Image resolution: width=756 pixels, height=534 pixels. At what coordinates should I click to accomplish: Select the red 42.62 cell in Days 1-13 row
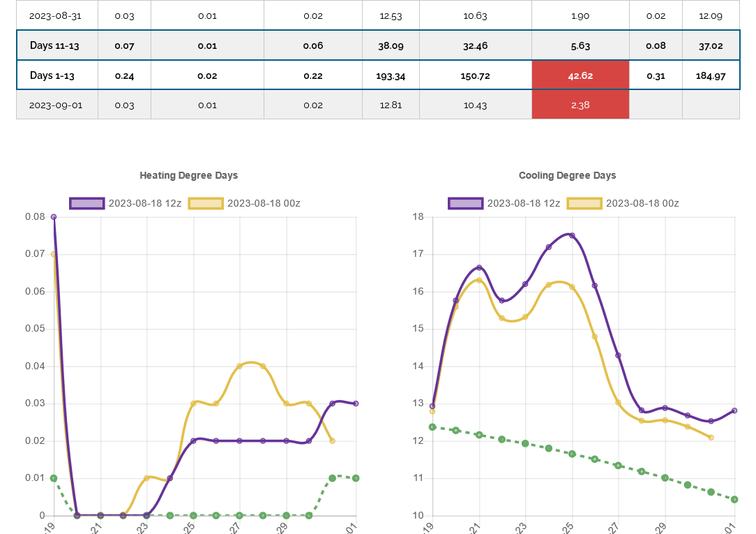click(580, 75)
